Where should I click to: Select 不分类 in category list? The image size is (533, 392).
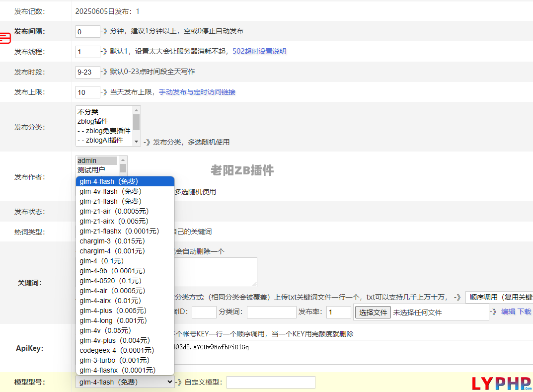coord(104,112)
